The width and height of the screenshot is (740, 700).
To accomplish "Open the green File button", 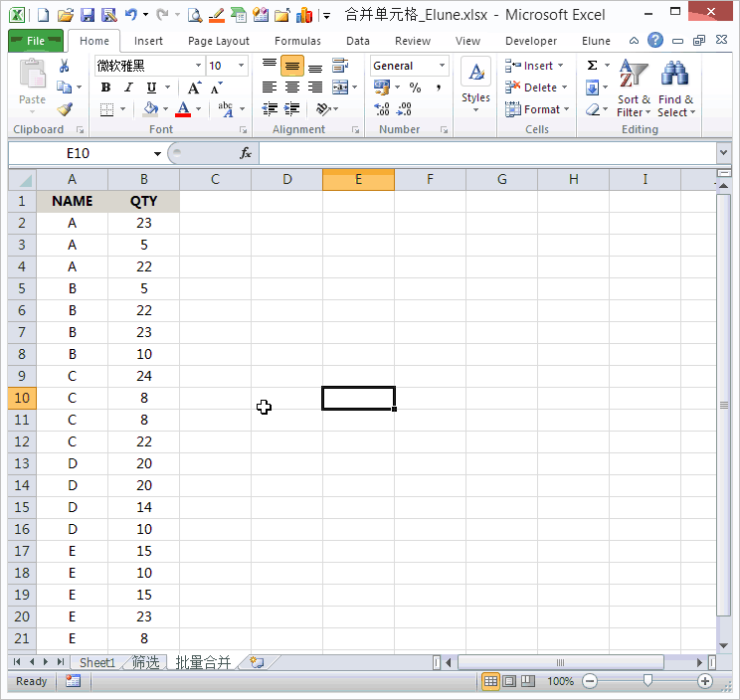I will coord(36,41).
